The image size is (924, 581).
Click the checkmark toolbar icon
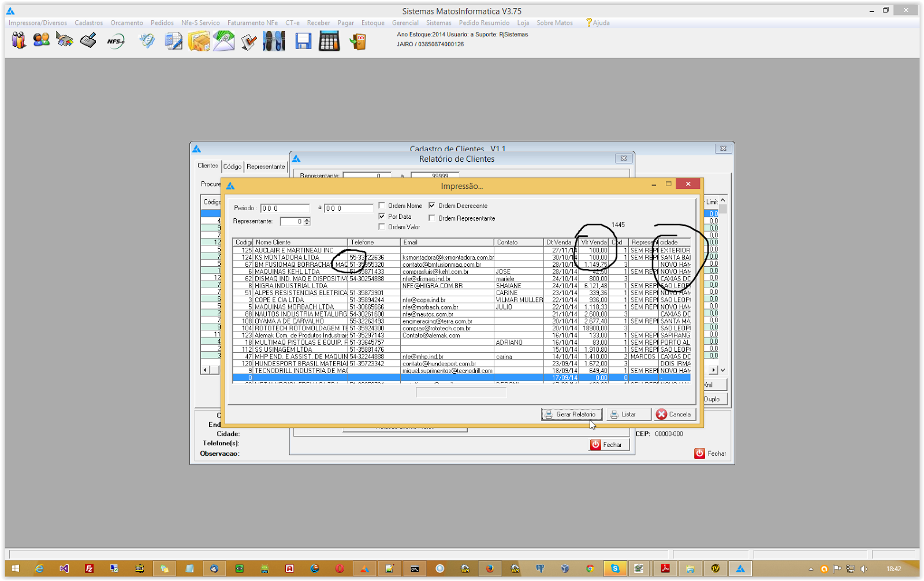point(249,42)
